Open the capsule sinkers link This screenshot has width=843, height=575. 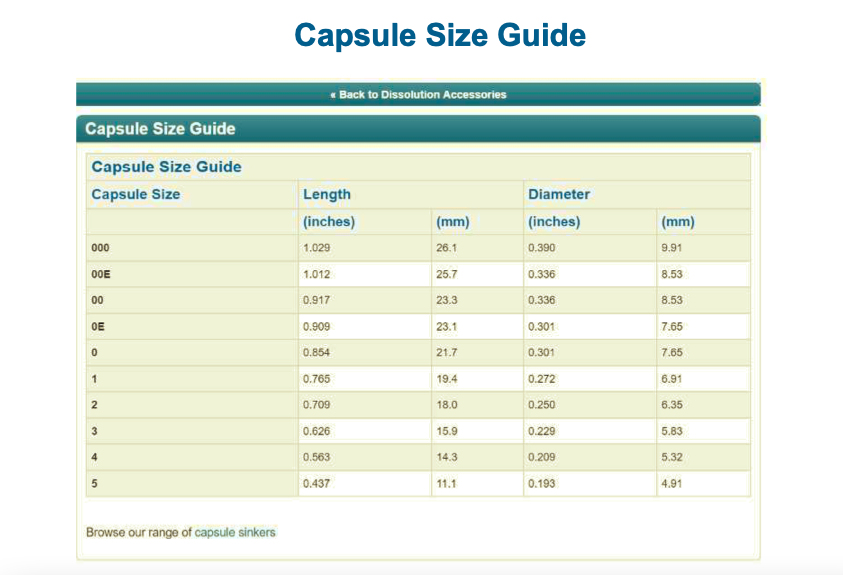235,532
